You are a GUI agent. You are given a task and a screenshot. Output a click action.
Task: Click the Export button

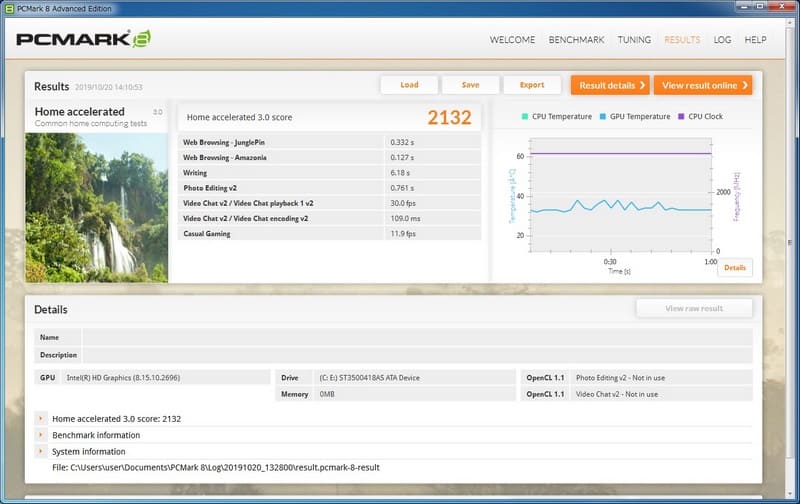[532, 85]
